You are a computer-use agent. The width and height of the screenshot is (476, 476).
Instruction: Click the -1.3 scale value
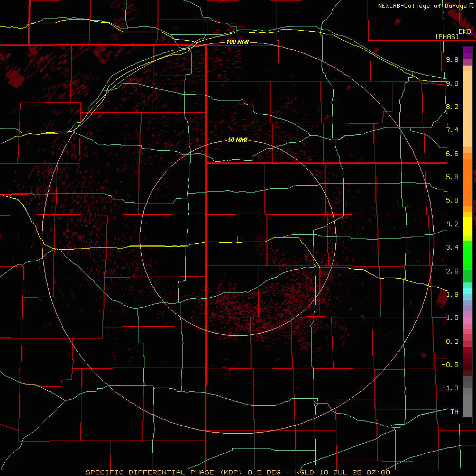(450, 388)
